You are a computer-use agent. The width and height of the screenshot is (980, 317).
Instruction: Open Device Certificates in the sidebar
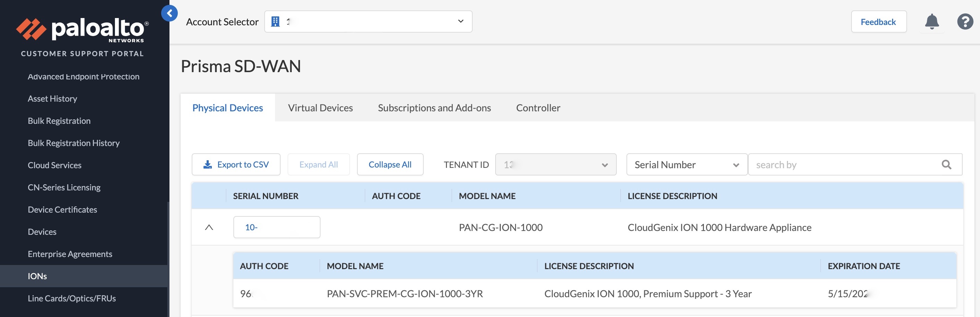pyautogui.click(x=63, y=209)
